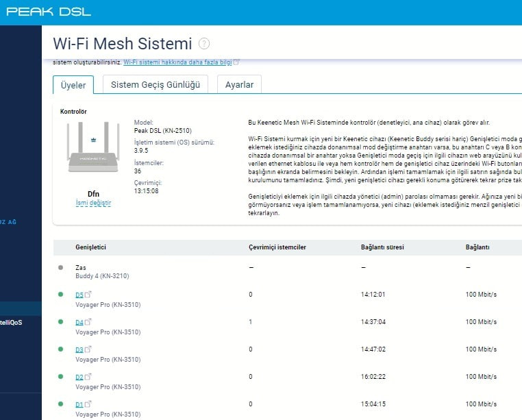Click D5 row's 'Voyager Pro (KN-3510)' text

(x=108, y=305)
